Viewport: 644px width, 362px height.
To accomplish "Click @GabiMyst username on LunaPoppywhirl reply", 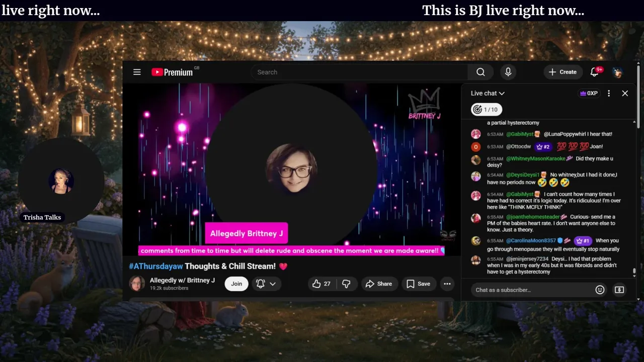I will [520, 134].
